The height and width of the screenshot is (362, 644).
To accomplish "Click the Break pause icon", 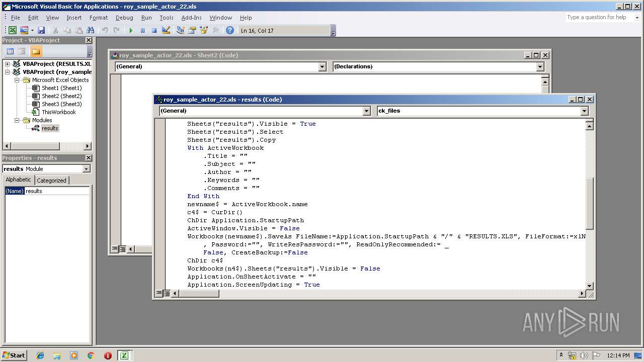I will [142, 30].
